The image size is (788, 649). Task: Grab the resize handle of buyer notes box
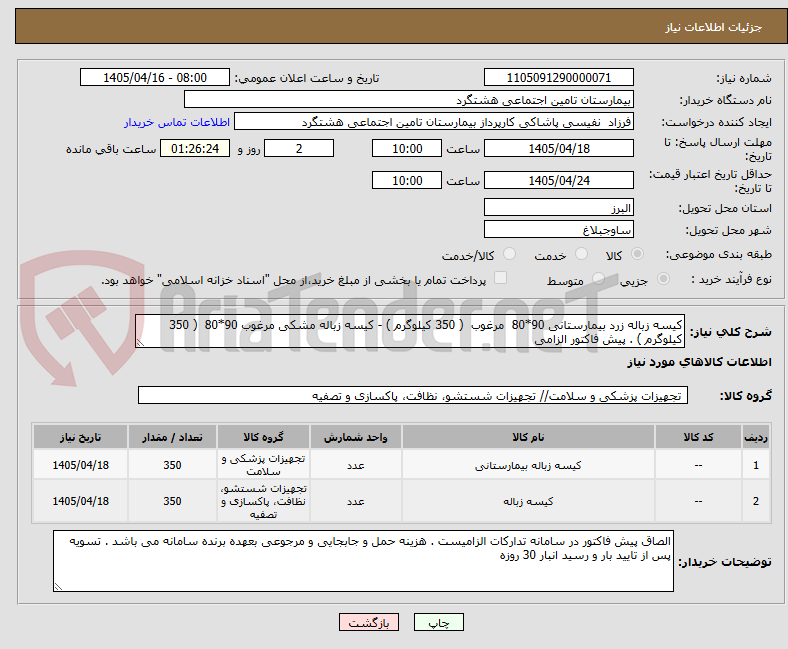point(58,587)
